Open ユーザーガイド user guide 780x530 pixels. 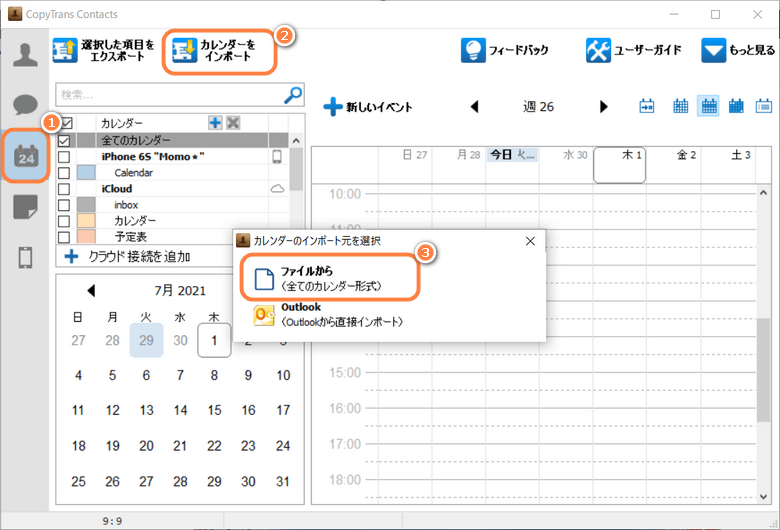click(634, 50)
